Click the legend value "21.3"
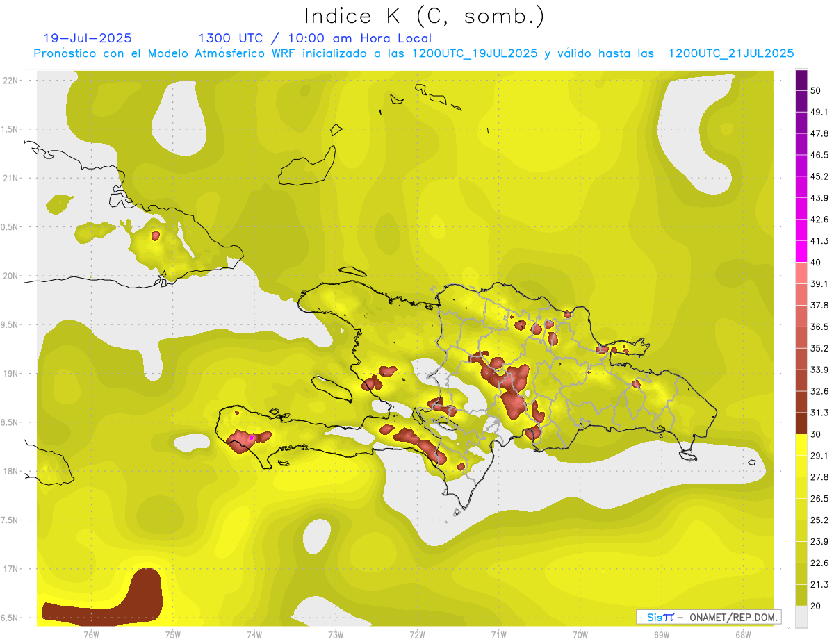 (x=820, y=584)
